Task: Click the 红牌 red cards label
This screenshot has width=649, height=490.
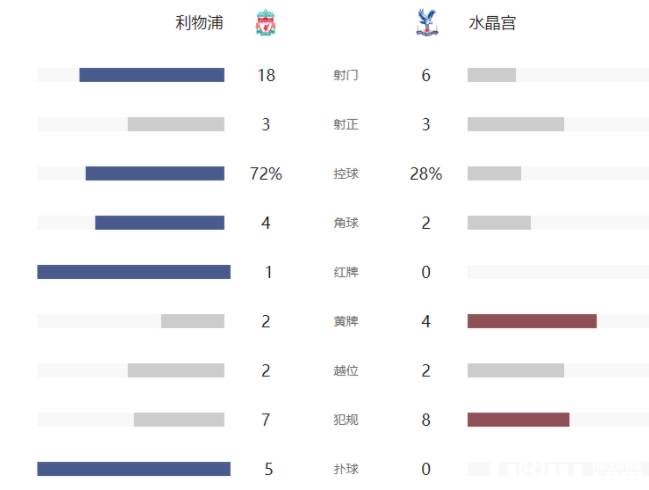Action: [x=346, y=272]
